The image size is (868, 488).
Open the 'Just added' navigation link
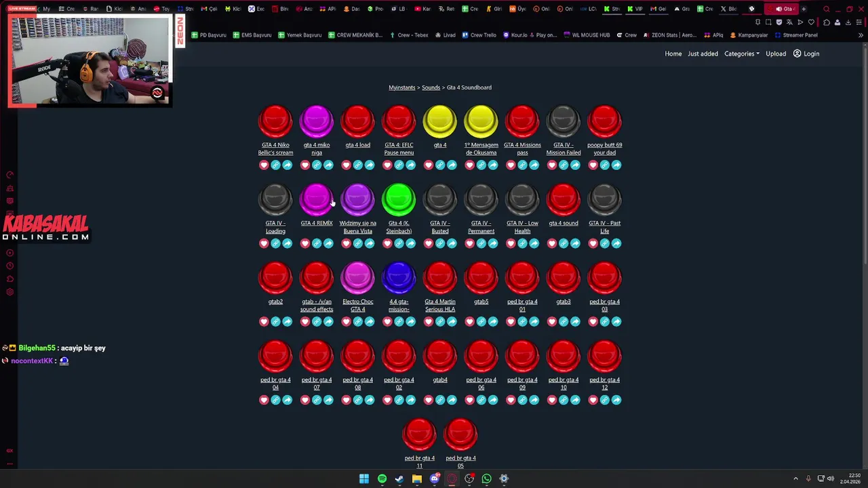point(703,54)
